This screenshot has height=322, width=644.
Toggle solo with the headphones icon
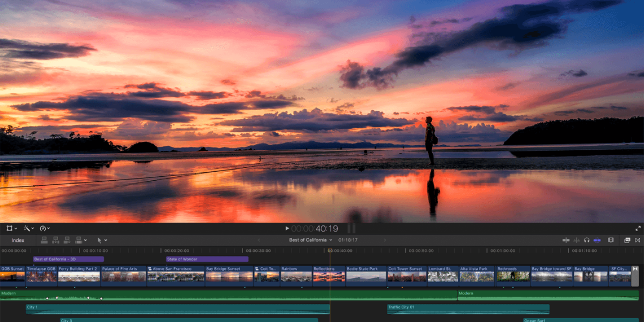point(586,240)
